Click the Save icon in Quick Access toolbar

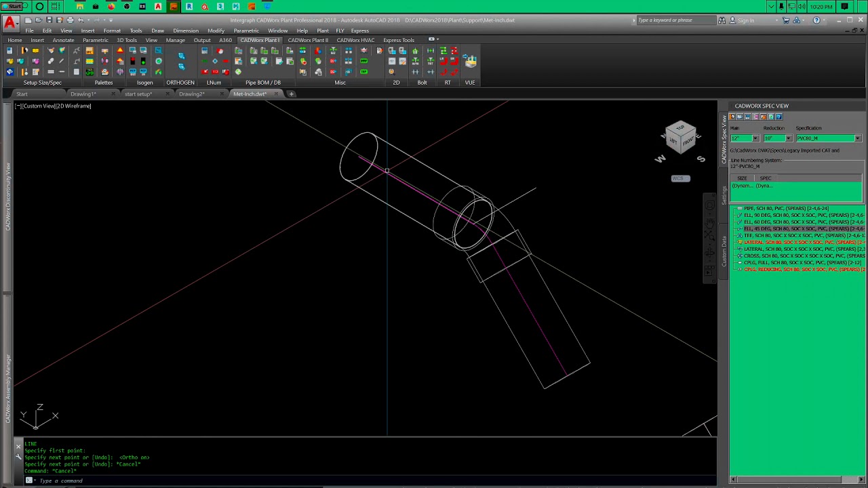[x=49, y=20]
